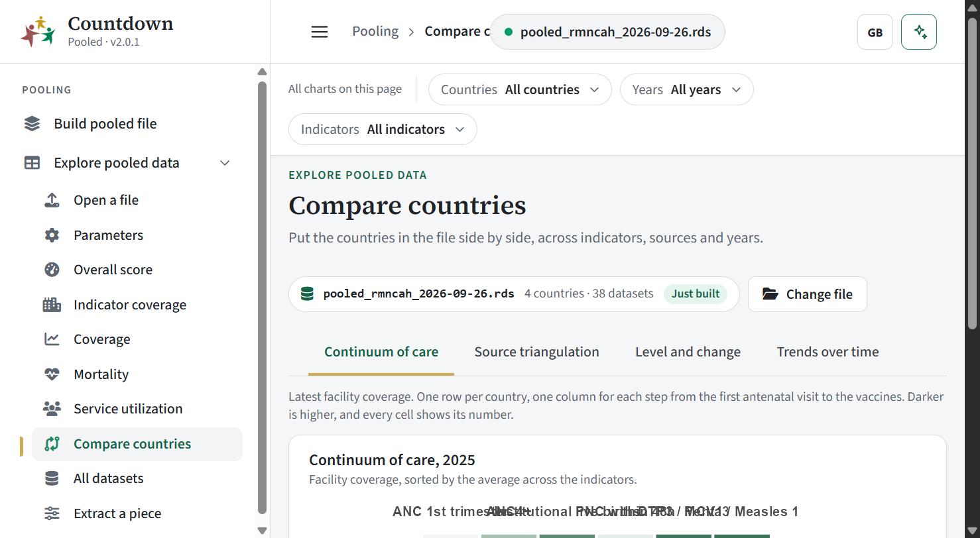Viewport: 980px width, 538px height.
Task: Open the Service utilization sidebar item
Action: [x=137, y=409]
